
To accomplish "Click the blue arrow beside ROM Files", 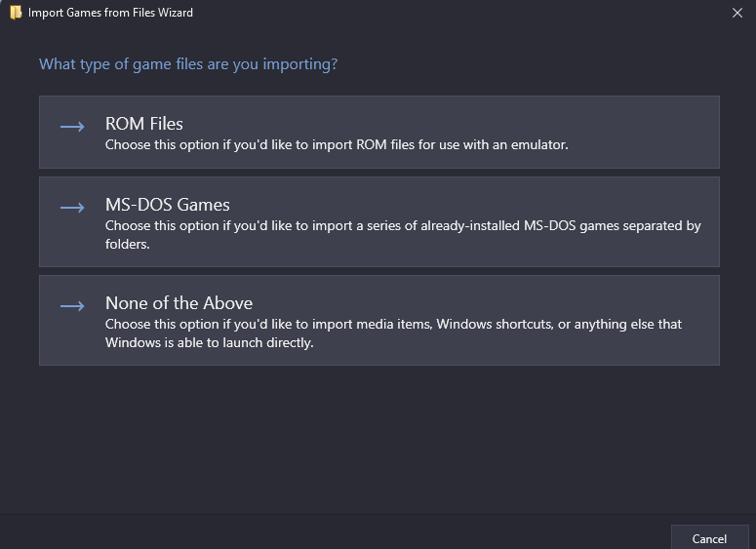I will pos(72,127).
